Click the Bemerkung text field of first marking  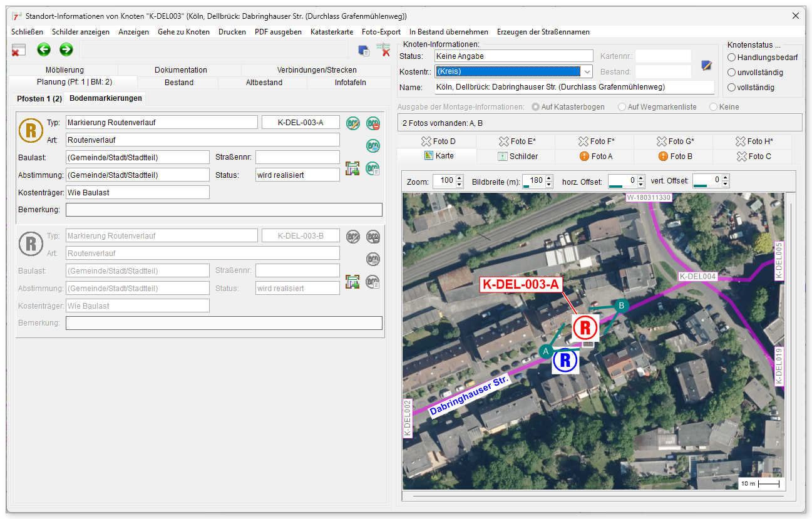click(224, 210)
